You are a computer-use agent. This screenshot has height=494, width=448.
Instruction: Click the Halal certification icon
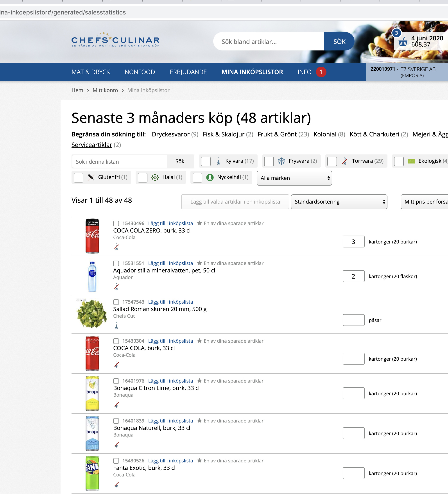point(155,177)
